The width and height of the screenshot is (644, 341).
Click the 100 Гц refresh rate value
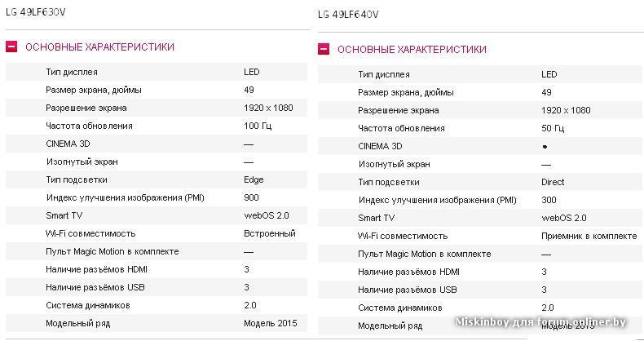(x=257, y=126)
